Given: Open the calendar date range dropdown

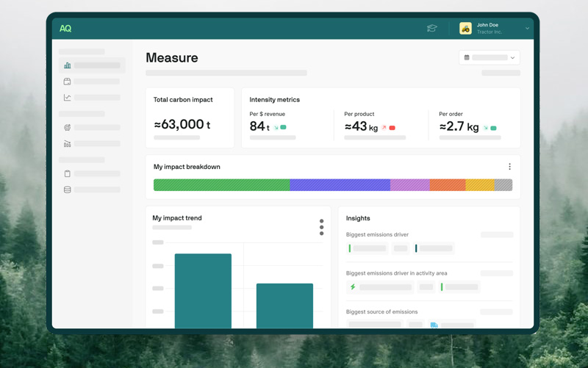Looking at the screenshot, I should [x=489, y=57].
